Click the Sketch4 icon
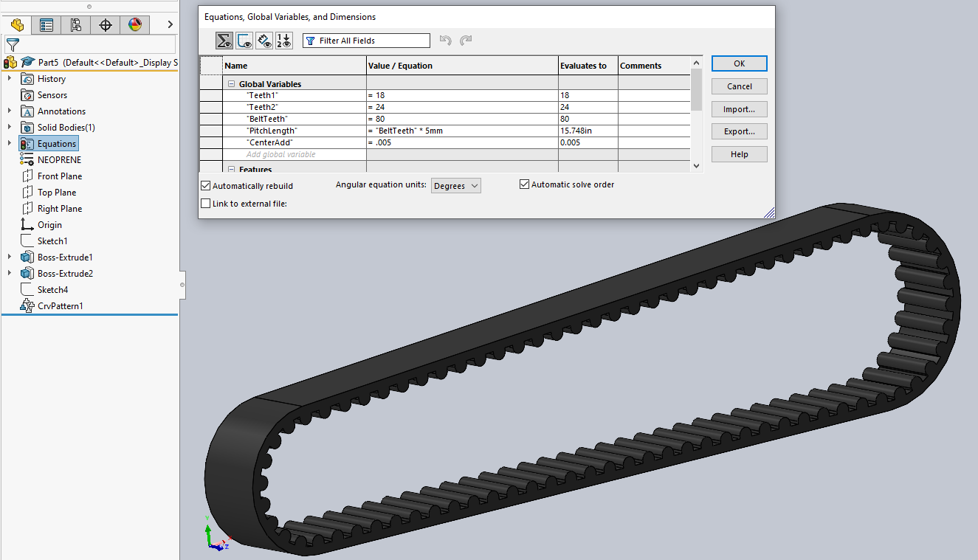This screenshot has height=560, width=978. point(27,290)
